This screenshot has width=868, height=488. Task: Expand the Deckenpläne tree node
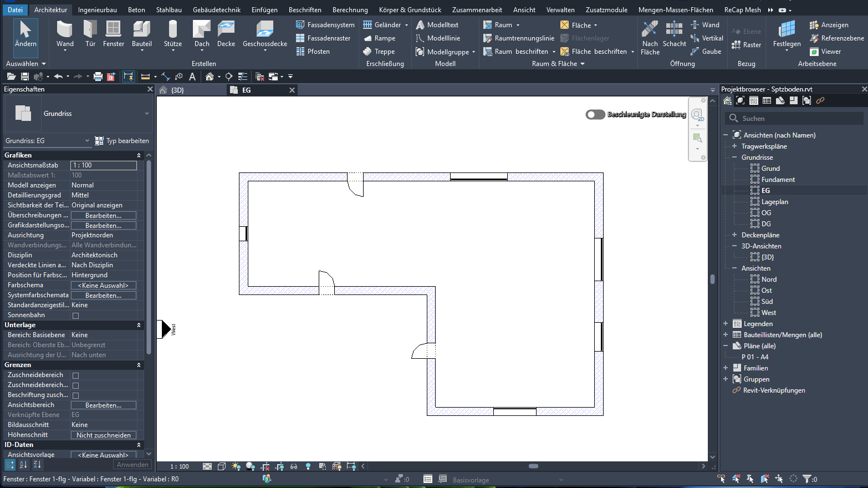tap(734, 235)
